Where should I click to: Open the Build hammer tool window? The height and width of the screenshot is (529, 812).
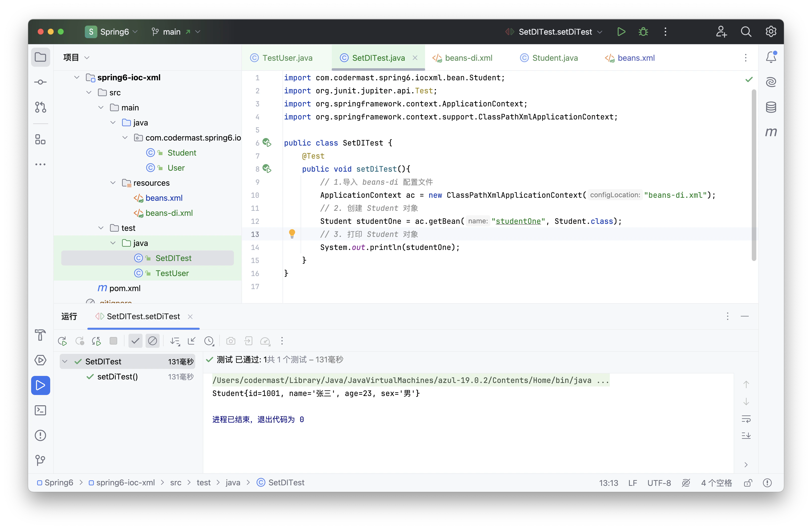click(x=40, y=335)
